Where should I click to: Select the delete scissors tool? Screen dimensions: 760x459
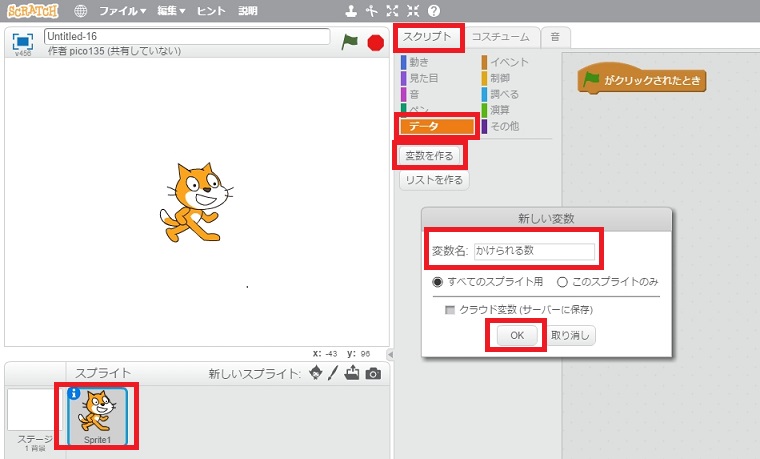[372, 11]
